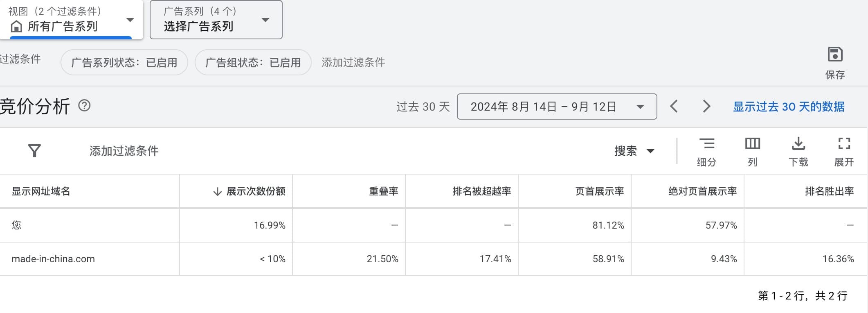The height and width of the screenshot is (313, 868).
Task: Expand the date range picker dropdown
Action: click(557, 107)
